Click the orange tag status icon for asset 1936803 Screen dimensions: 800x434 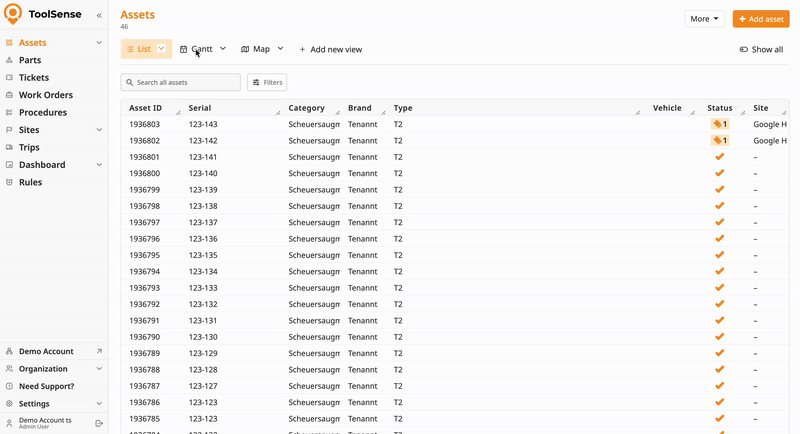pos(719,124)
